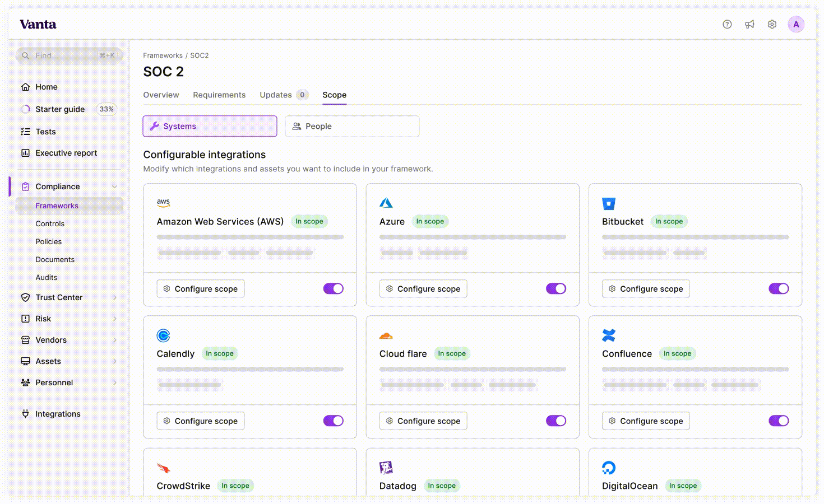Image resolution: width=824 pixels, height=504 pixels.
Task: Expand the Trust Center menu chevron
Action: click(x=114, y=297)
